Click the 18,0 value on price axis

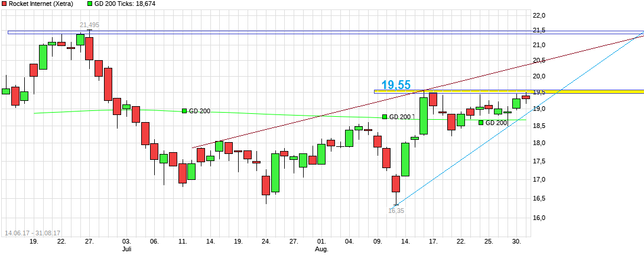click(538, 143)
